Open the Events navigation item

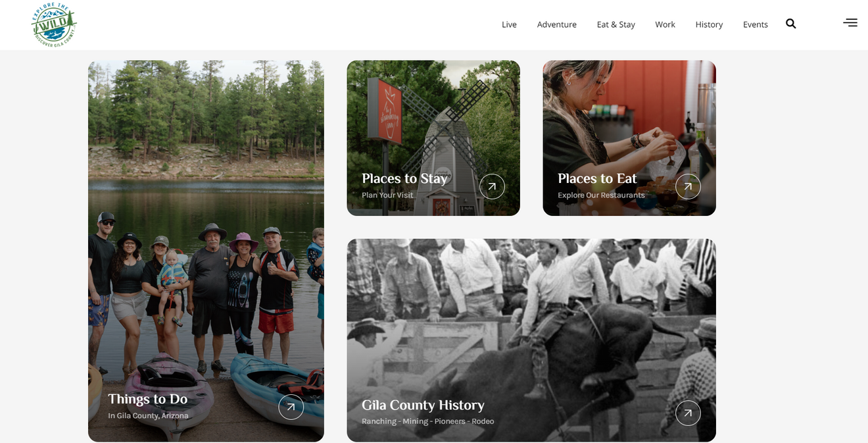click(755, 24)
